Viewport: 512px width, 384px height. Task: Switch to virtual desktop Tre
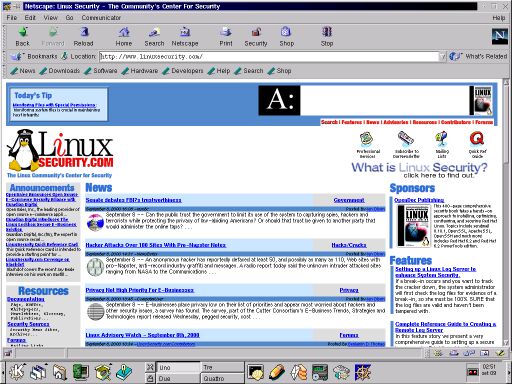[222, 367]
